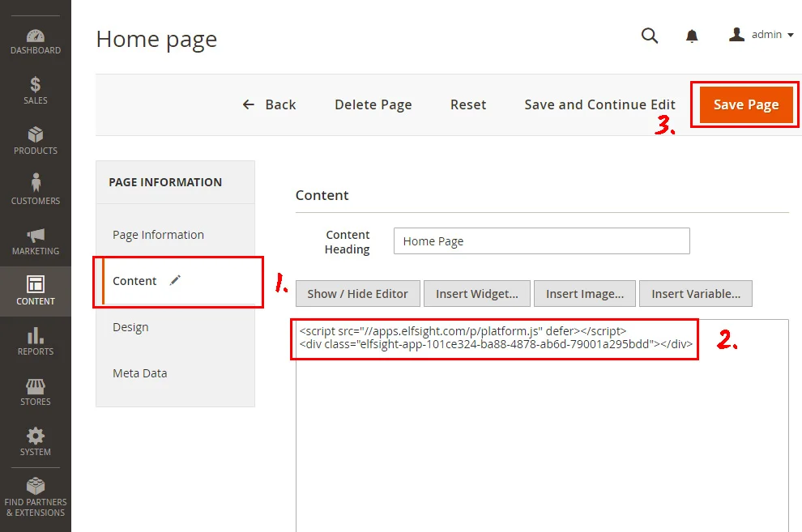The width and height of the screenshot is (802, 532).
Task: Open the Customers person icon
Action: [36, 182]
